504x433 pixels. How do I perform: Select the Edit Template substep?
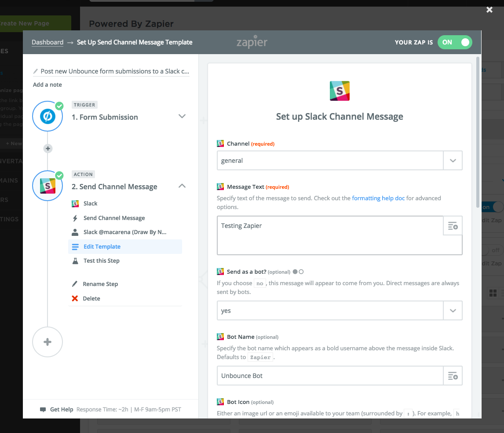[x=125, y=247]
